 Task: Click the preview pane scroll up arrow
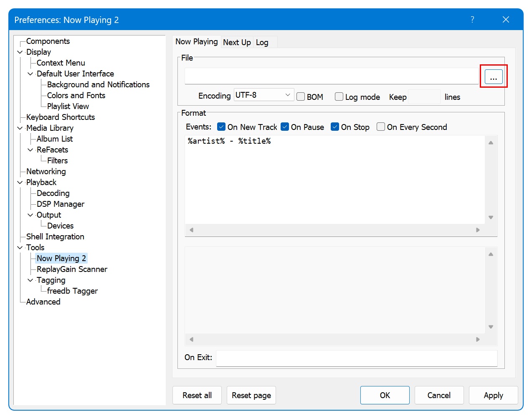491,254
